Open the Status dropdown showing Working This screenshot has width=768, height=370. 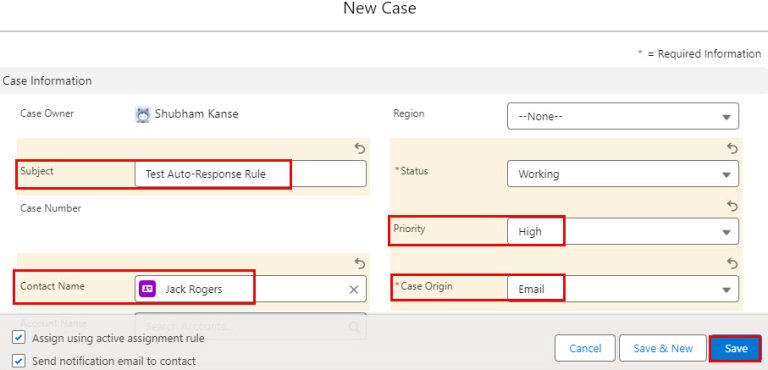(623, 174)
